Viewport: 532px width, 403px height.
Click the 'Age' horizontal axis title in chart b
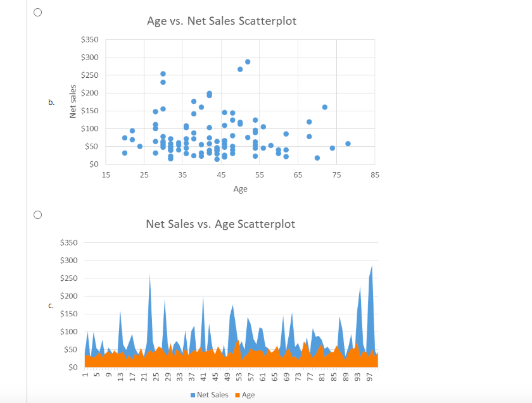(x=240, y=189)
